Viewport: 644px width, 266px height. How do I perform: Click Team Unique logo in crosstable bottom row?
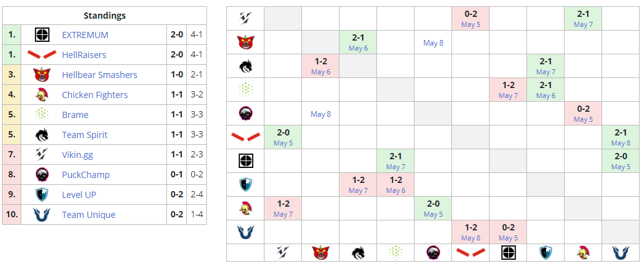coord(620,252)
